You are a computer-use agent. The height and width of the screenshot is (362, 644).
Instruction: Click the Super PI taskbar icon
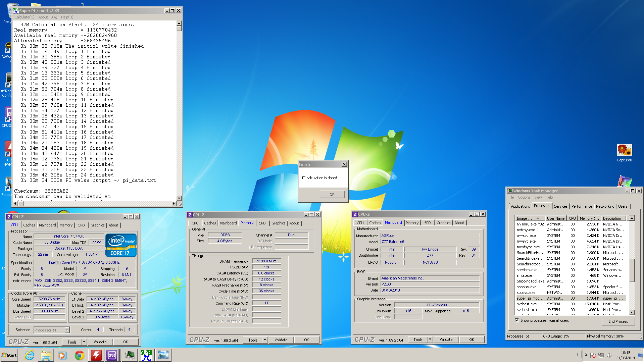coord(147,355)
